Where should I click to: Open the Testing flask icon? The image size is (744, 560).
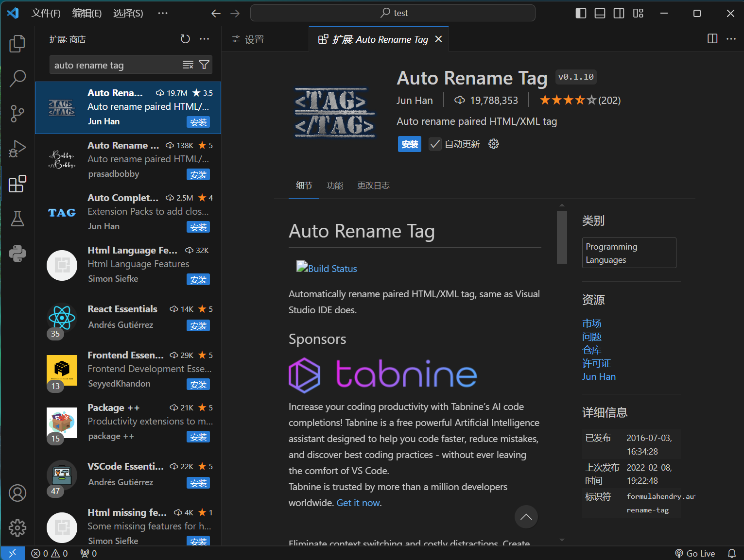17,219
